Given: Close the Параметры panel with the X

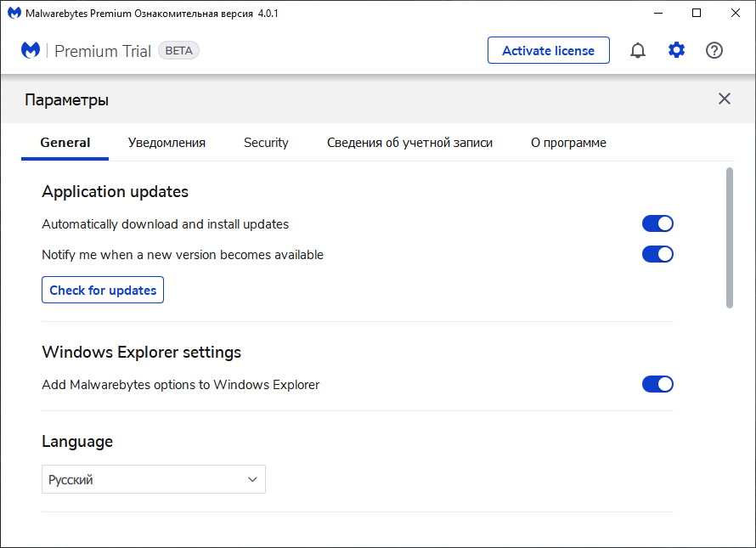Looking at the screenshot, I should tap(725, 99).
